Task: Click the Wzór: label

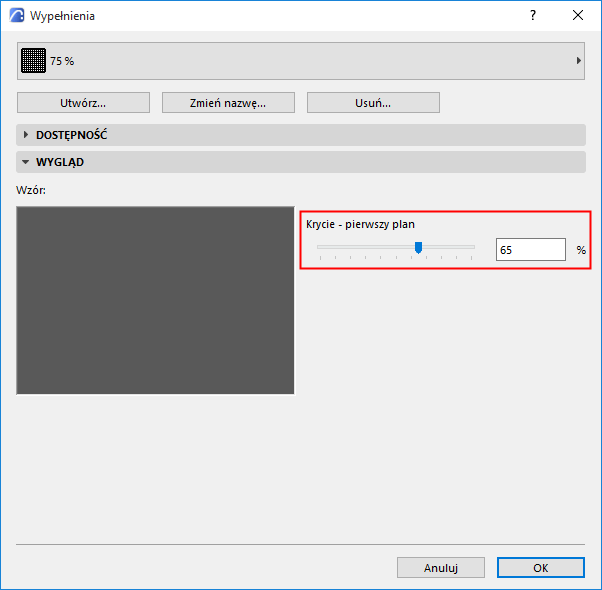Action: point(31,190)
